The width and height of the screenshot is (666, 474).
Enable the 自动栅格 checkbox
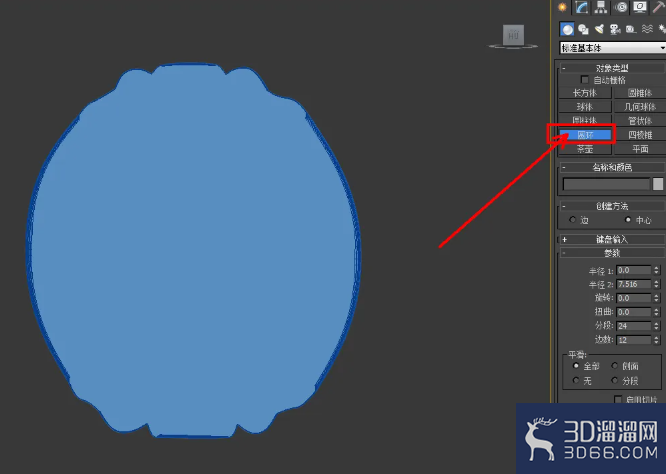pos(584,80)
